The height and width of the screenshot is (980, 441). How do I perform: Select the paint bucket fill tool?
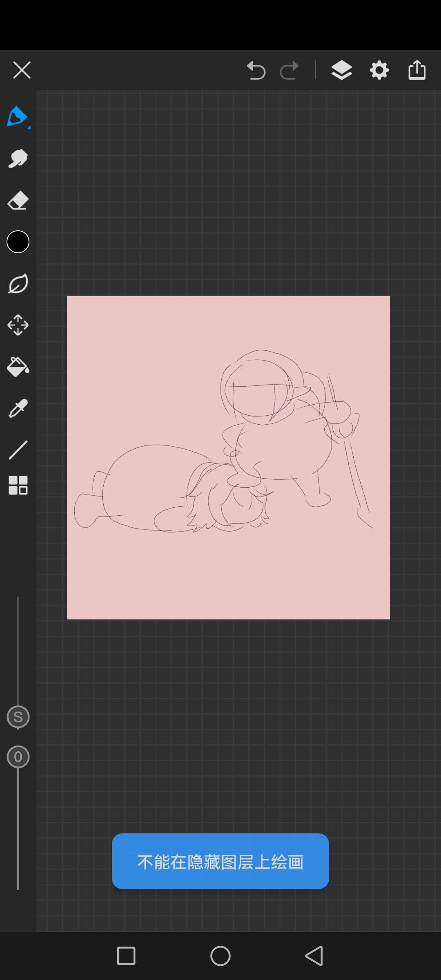pos(18,367)
